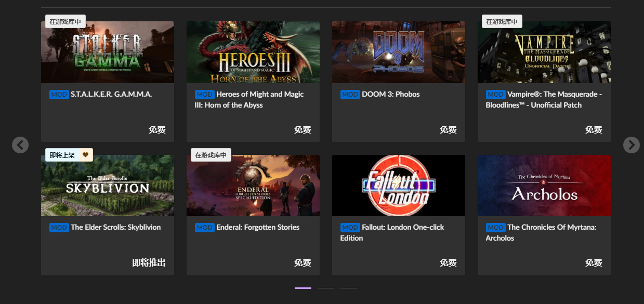Image resolution: width=644 pixels, height=304 pixels.
Task: Go to the second carousel page indicator
Action: point(326,288)
